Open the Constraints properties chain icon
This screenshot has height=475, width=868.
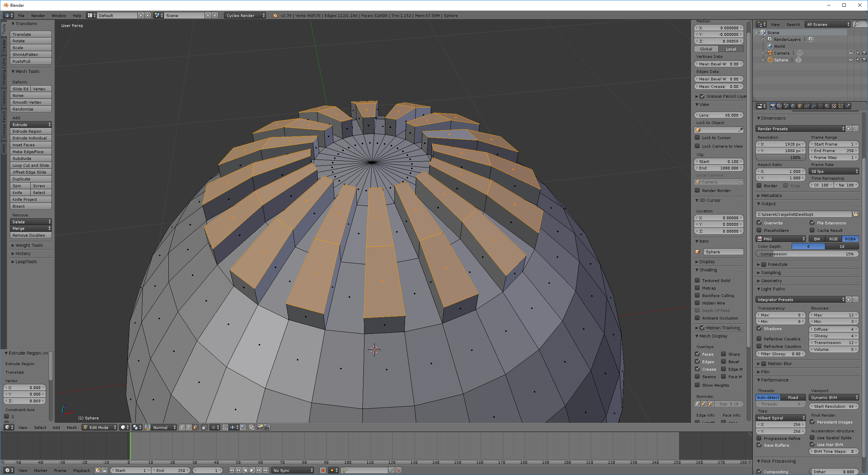coord(807,106)
